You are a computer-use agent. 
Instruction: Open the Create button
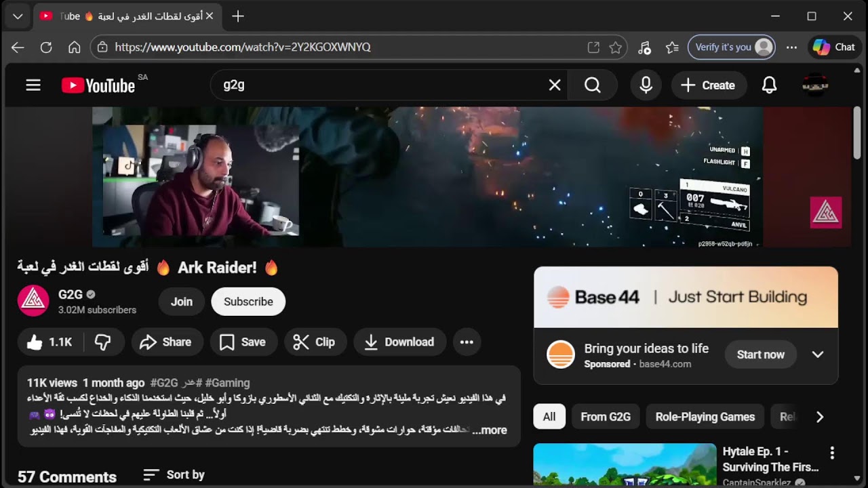click(708, 85)
